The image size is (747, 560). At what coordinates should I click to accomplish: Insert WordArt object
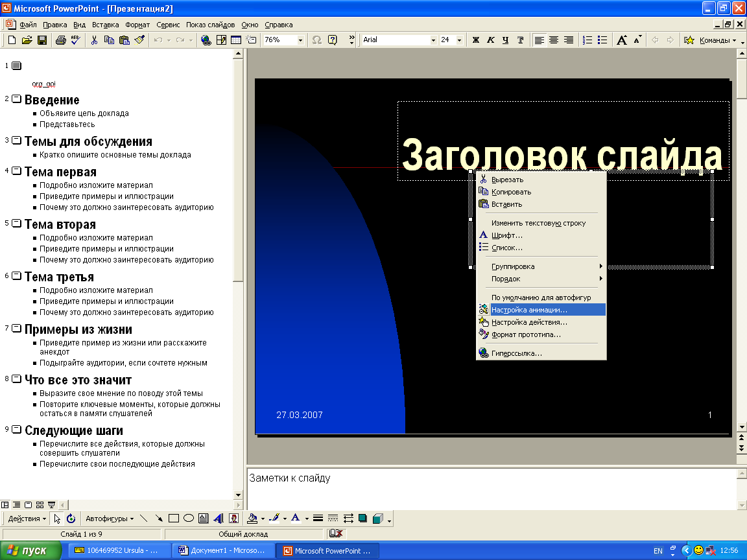(x=219, y=519)
